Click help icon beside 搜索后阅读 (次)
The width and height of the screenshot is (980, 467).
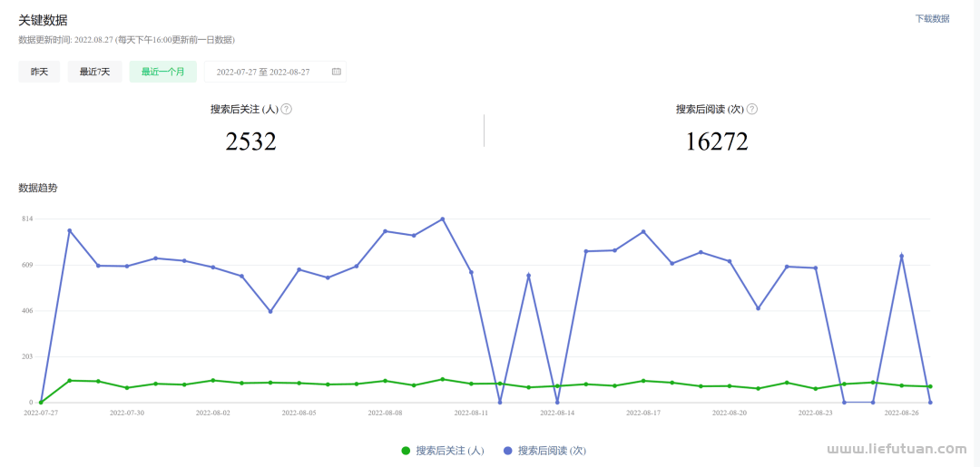pyautogui.click(x=751, y=109)
